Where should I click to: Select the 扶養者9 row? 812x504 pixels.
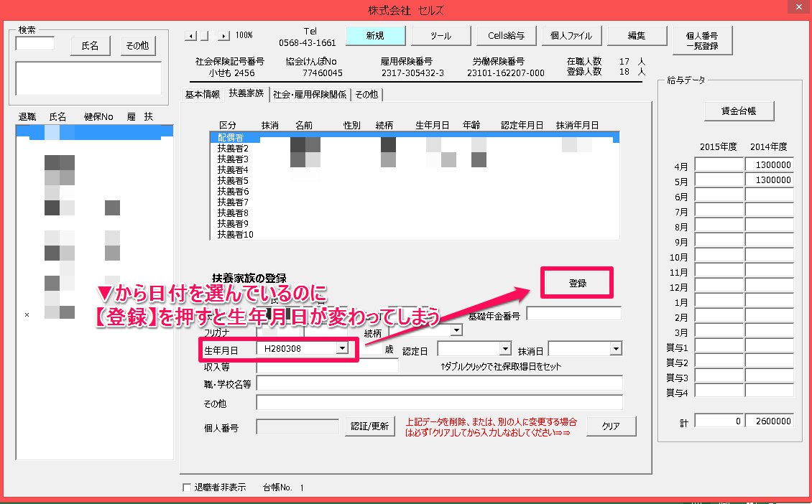415,223
